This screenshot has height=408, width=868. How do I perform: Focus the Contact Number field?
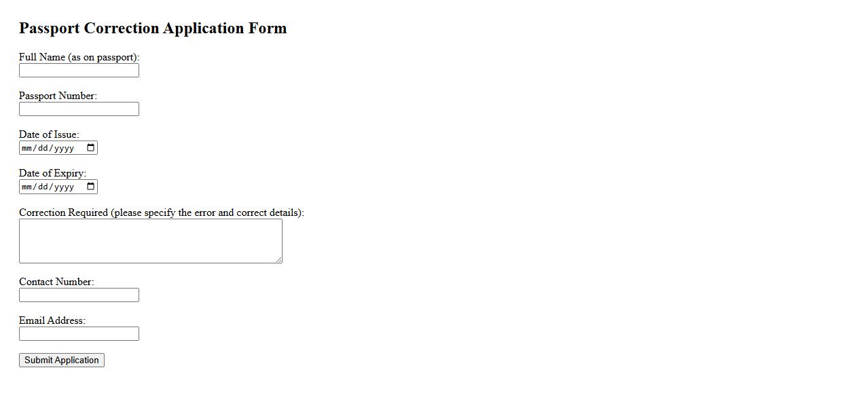click(x=79, y=295)
